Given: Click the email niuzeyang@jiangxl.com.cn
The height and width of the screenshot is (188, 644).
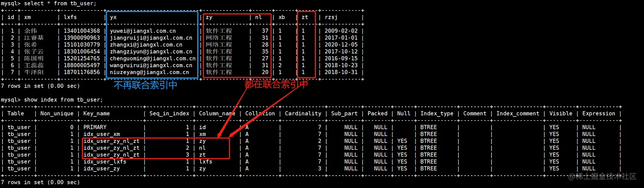Looking at the screenshot, I should (149, 72).
